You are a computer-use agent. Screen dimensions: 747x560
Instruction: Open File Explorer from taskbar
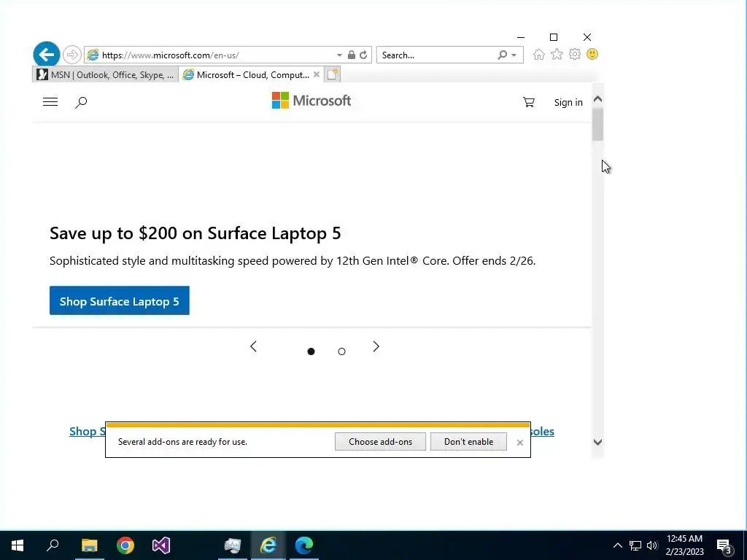click(89, 545)
